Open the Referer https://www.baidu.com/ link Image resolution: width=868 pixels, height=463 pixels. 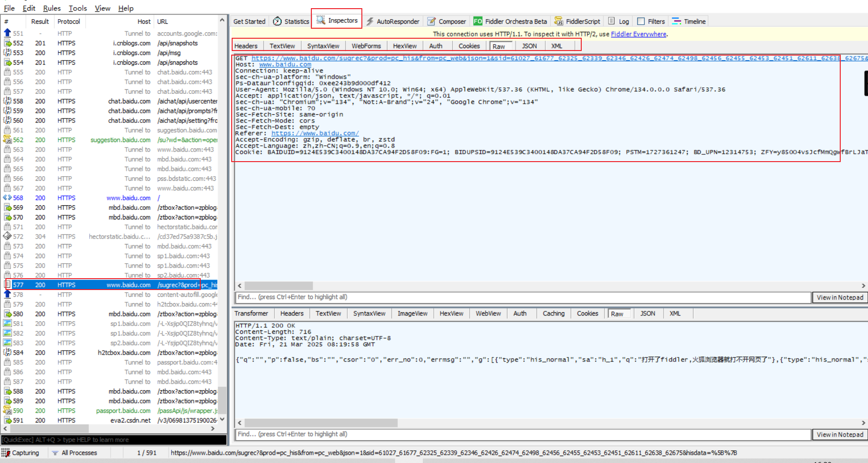[315, 133]
